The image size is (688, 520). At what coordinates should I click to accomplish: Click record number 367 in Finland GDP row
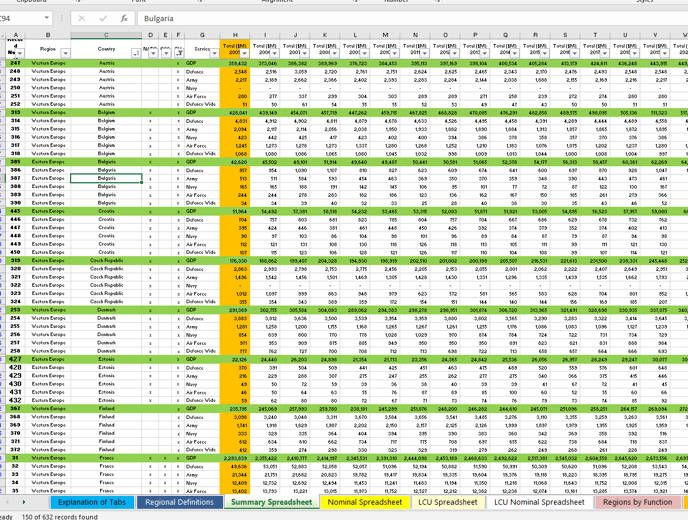15,409
